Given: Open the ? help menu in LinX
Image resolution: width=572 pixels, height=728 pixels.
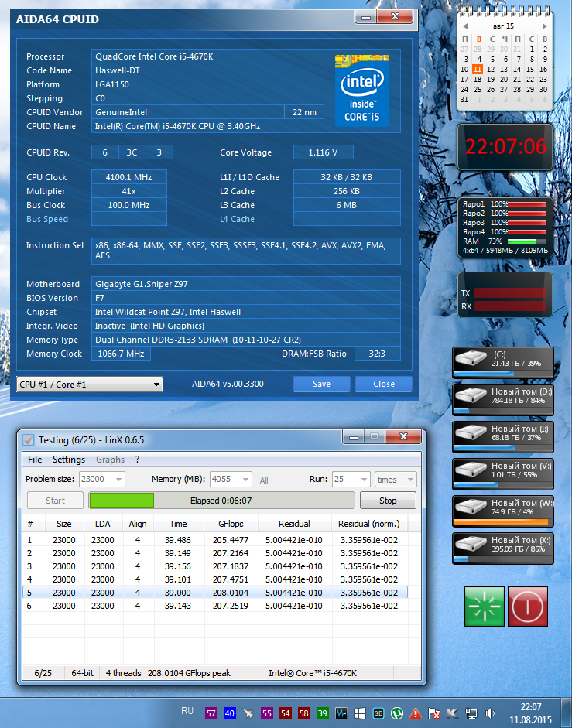Looking at the screenshot, I should coord(137,460).
